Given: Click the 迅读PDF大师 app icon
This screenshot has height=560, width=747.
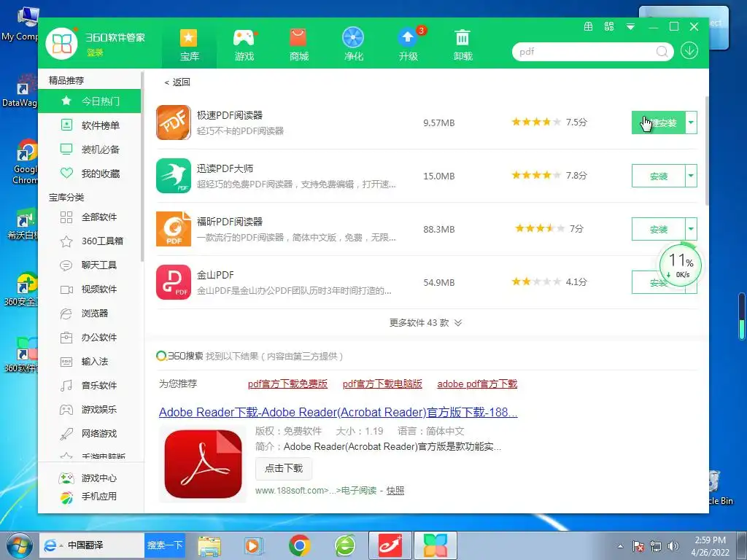Looking at the screenshot, I should (174, 176).
